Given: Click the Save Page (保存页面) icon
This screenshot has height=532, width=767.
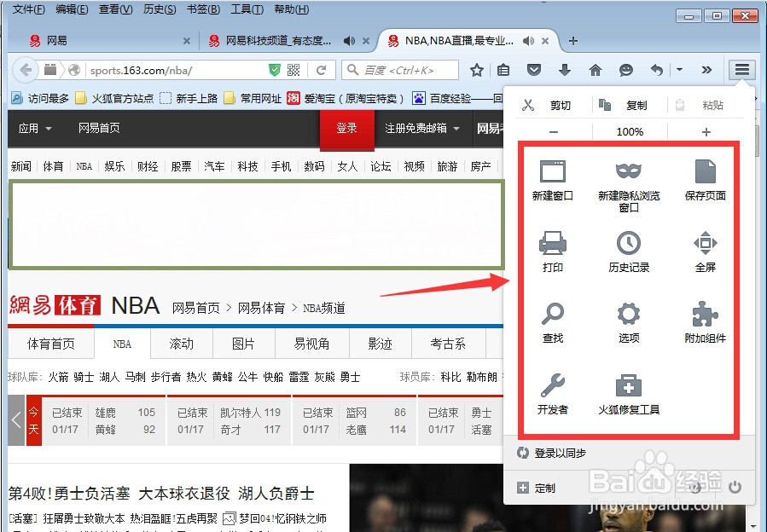Looking at the screenshot, I should [706, 171].
